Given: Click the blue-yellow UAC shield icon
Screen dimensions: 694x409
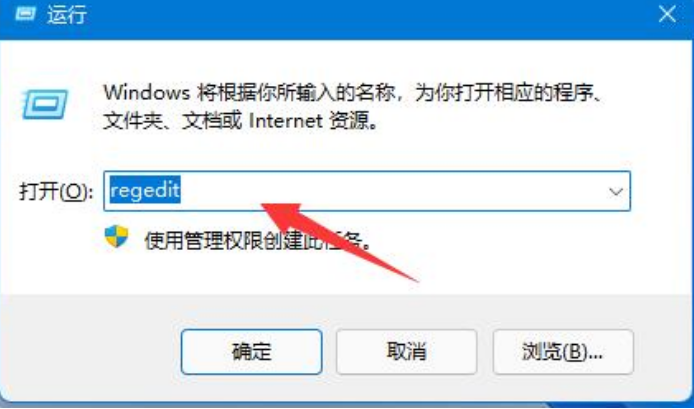Looking at the screenshot, I should pos(116,237).
